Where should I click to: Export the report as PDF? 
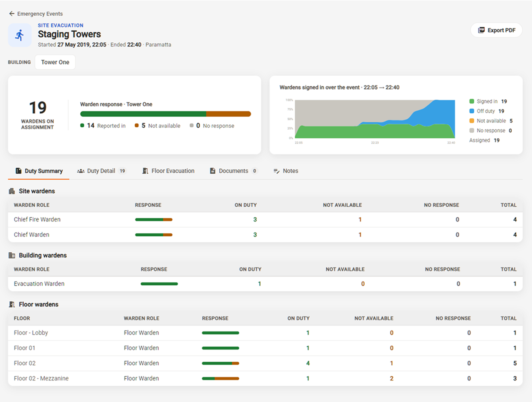[x=497, y=30]
